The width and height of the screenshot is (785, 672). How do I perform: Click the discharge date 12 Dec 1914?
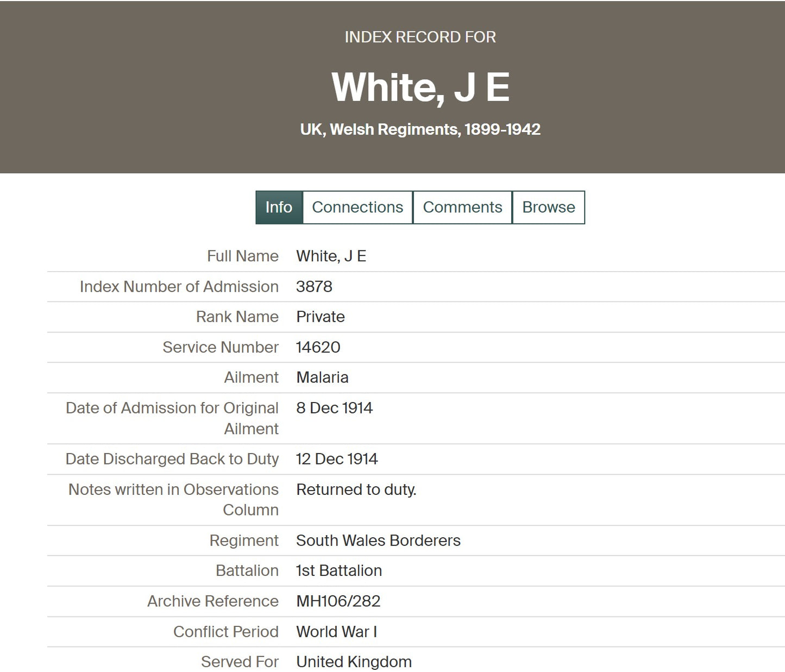click(336, 459)
